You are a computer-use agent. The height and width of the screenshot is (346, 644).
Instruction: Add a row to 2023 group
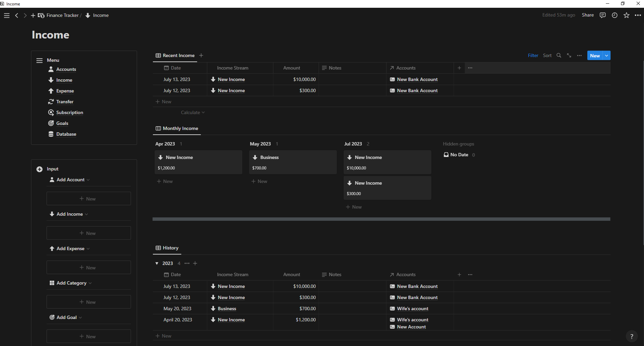195,263
